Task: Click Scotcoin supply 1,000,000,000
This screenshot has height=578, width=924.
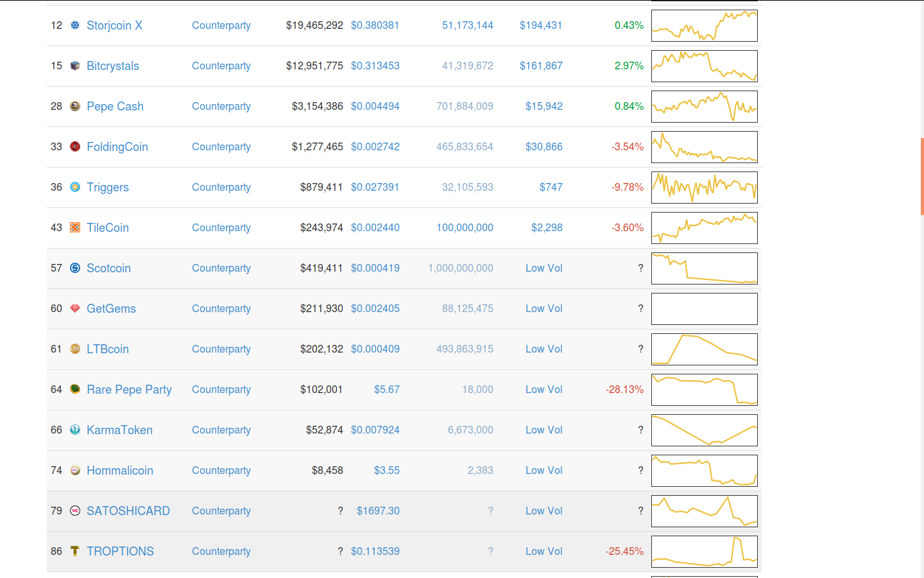Action: pyautogui.click(x=461, y=268)
